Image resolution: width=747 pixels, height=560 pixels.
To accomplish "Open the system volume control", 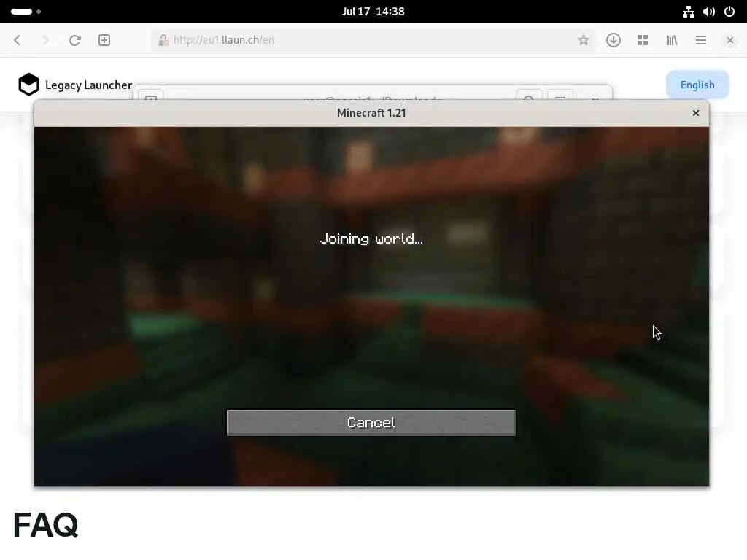I will 709,12.
